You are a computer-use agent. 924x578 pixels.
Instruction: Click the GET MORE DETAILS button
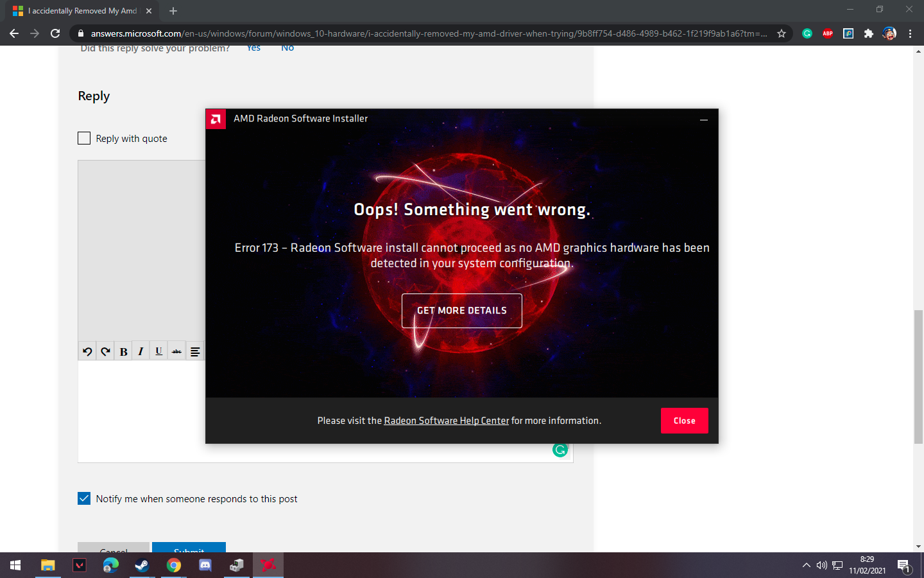pos(462,311)
